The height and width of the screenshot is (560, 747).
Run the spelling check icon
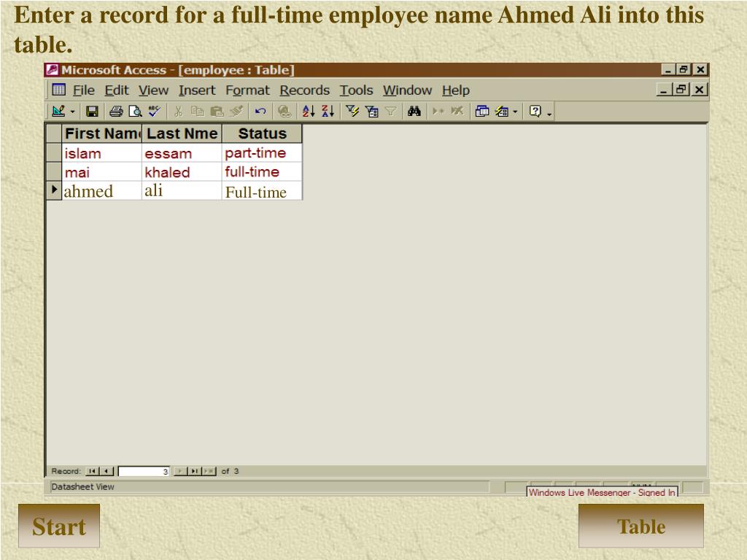tap(155, 112)
